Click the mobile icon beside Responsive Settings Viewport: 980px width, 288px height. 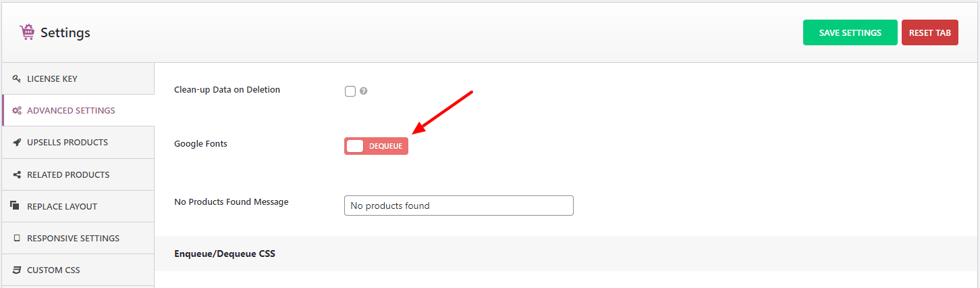coord(17,238)
